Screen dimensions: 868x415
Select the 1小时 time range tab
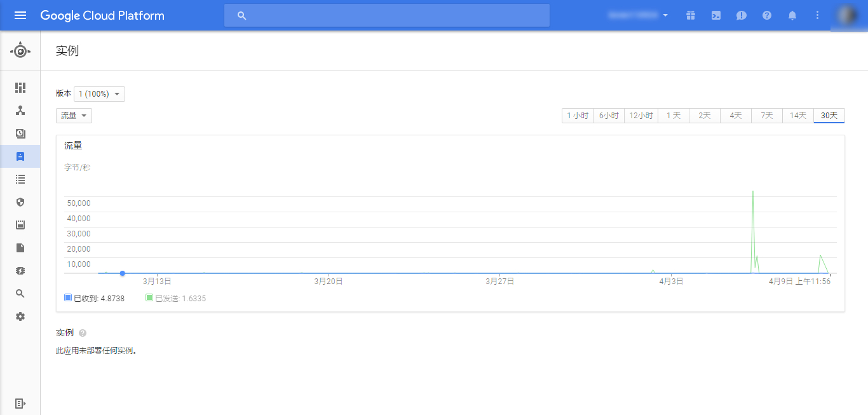(x=578, y=116)
